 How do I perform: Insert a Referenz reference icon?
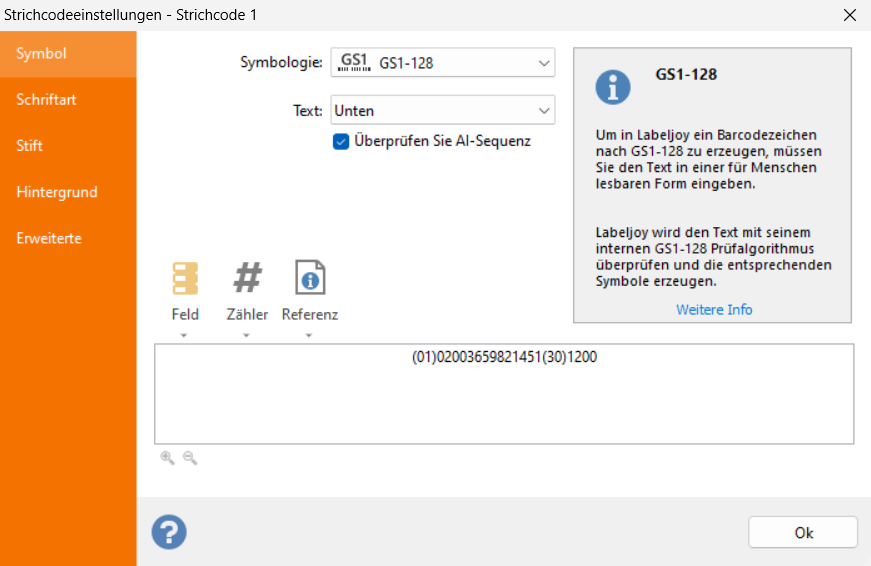[x=310, y=277]
